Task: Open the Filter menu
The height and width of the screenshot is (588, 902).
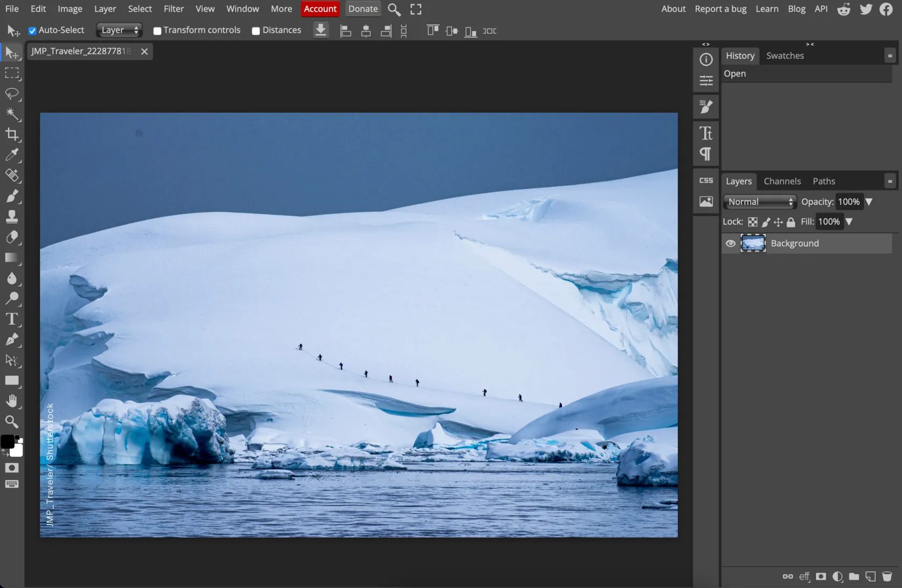Action: tap(173, 9)
